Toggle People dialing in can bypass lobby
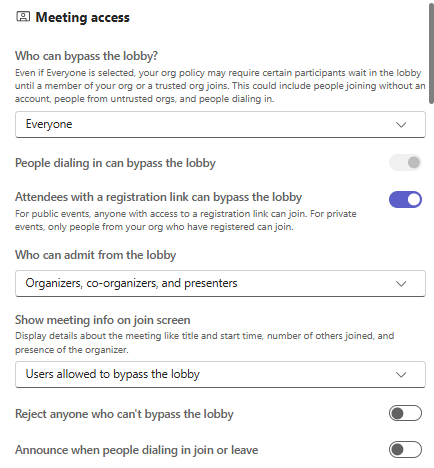The height and width of the screenshot is (468, 434). coord(405,163)
